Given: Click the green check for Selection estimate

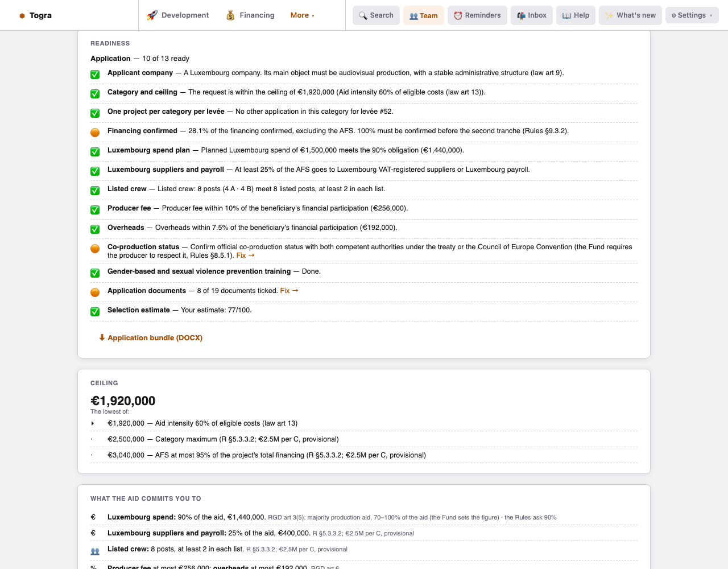Looking at the screenshot, I should pyautogui.click(x=95, y=311).
